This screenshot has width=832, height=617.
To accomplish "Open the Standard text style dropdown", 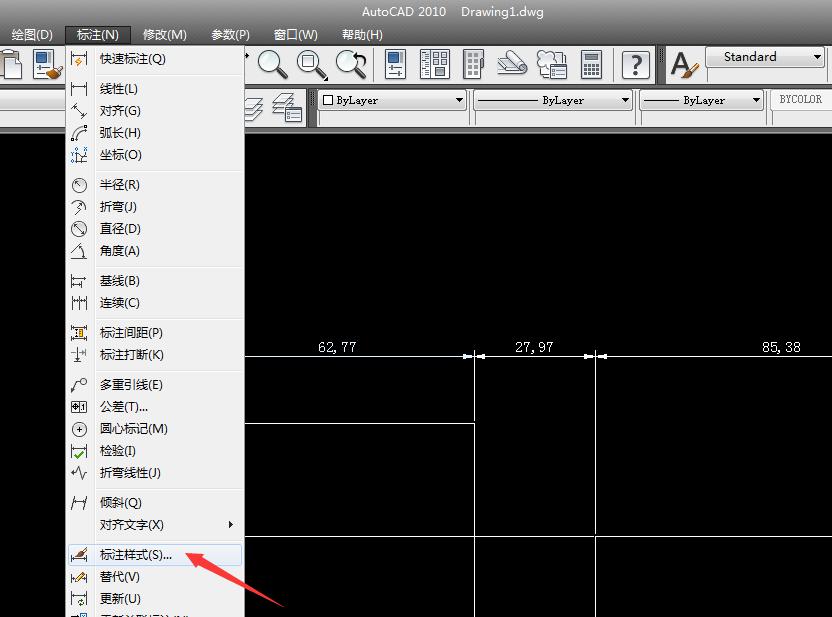I will click(765, 56).
